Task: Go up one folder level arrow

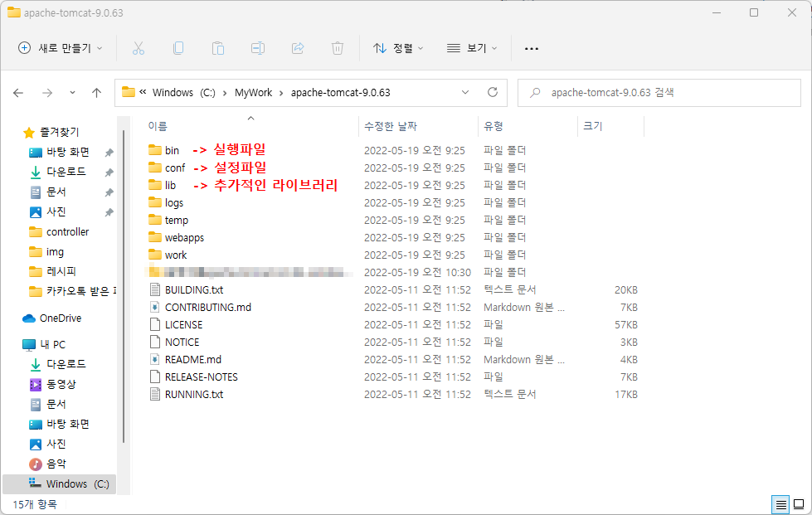Action: (x=96, y=93)
